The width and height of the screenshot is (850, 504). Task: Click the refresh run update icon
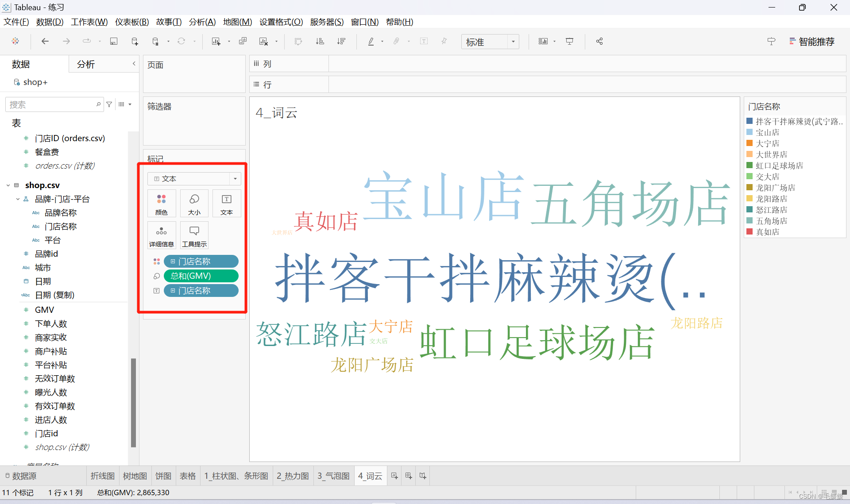pos(181,41)
